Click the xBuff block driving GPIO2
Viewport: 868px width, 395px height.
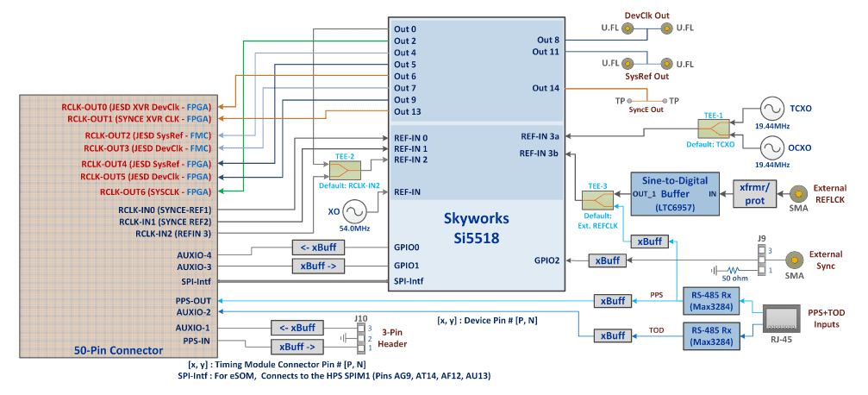[x=608, y=260]
